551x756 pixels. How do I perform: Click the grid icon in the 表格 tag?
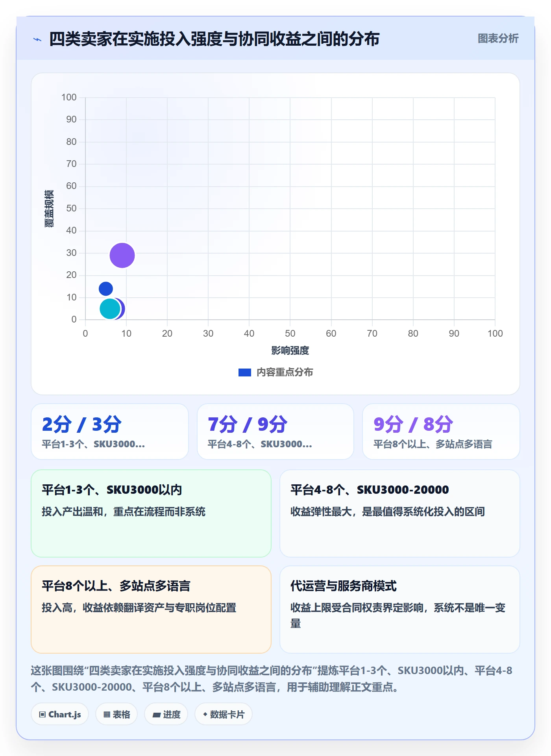(x=107, y=715)
